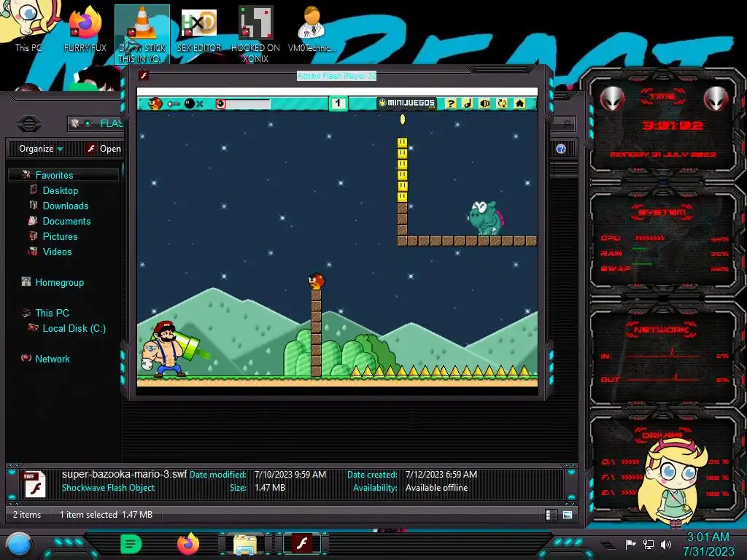The width and height of the screenshot is (747, 560).
Task: Click the Windows Start orb
Action: pos(19,544)
